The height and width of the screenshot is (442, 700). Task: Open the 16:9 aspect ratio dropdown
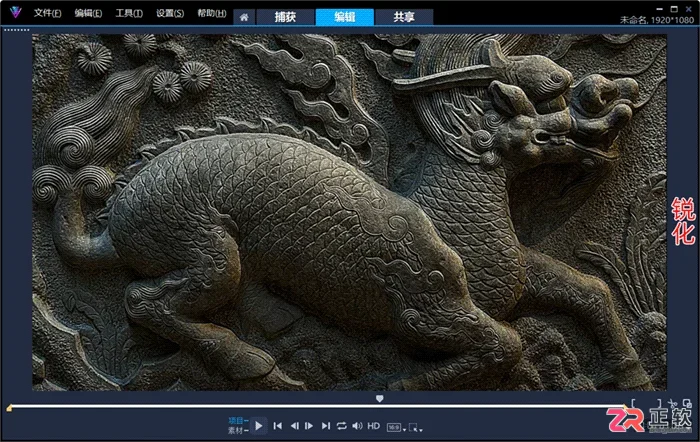point(396,428)
